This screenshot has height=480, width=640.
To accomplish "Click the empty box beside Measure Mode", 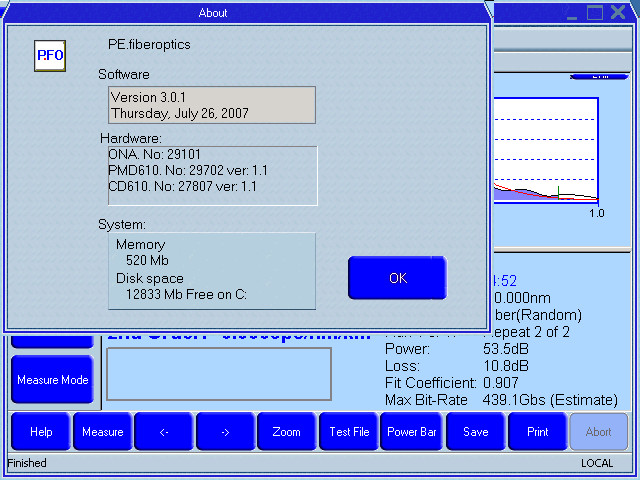I will [x=219, y=374].
